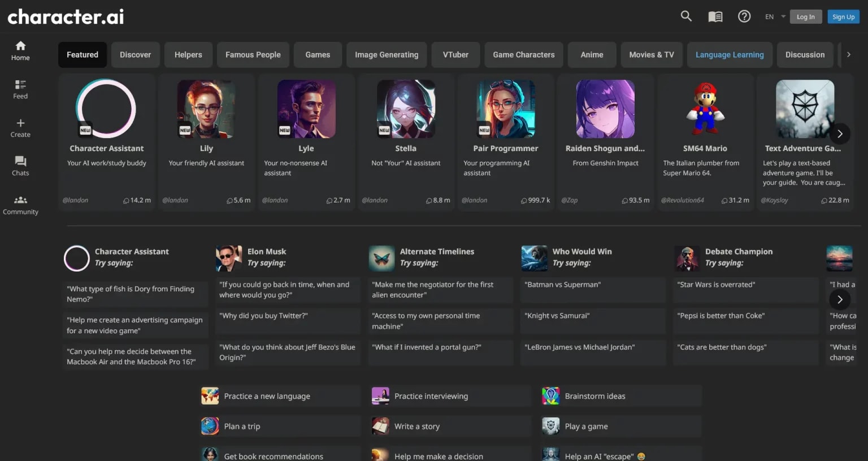This screenshot has height=461, width=868.
Task: Open the Raiden Shogun character card
Action: click(605, 142)
